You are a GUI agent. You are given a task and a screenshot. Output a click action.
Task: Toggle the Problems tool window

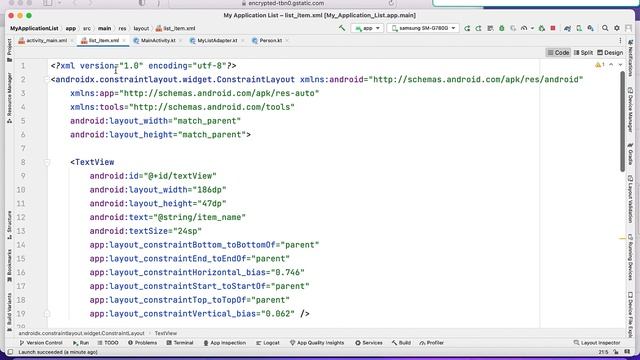click(x=142, y=343)
